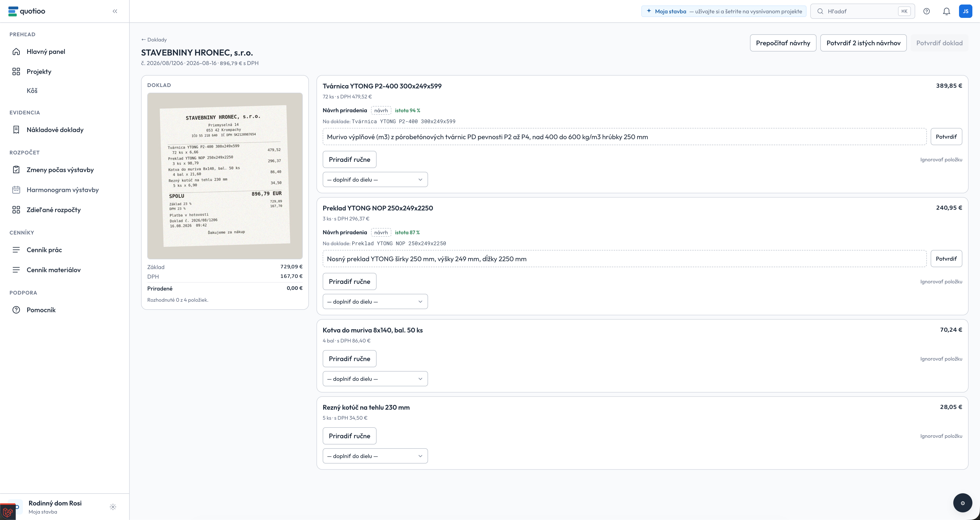
Task: Open the JS user avatar menu
Action: [x=965, y=11]
